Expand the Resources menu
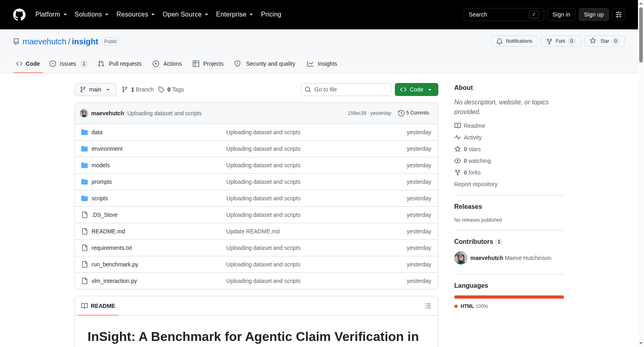 pyautogui.click(x=136, y=15)
